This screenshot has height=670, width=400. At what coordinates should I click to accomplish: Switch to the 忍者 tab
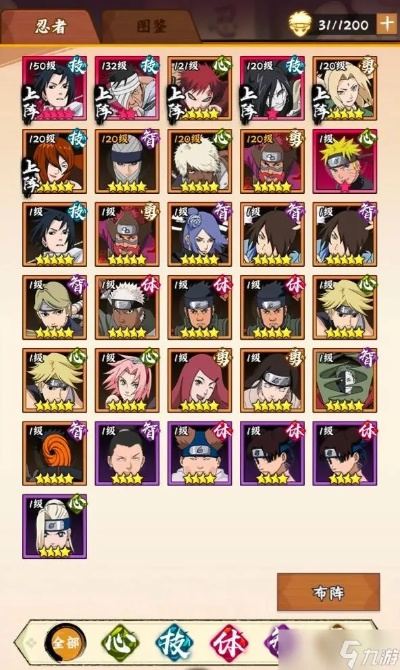[50, 26]
